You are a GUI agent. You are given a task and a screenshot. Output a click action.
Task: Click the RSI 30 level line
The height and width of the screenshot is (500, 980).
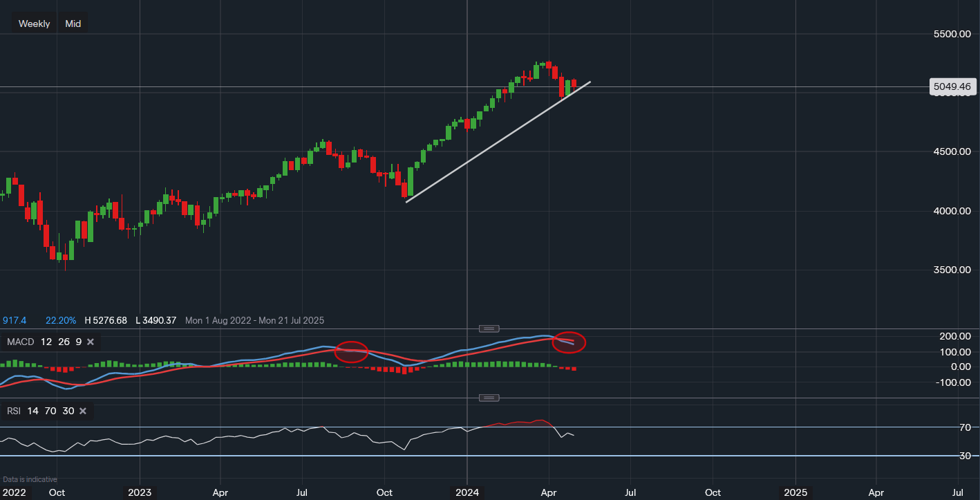pos(415,456)
